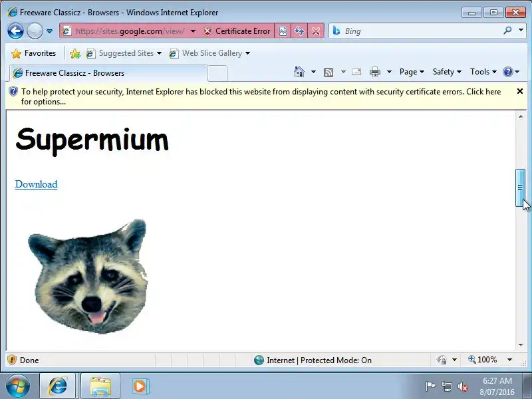This screenshot has height=399, width=532.
Task: Expand the feeds dropdown arrow
Action: point(343,72)
